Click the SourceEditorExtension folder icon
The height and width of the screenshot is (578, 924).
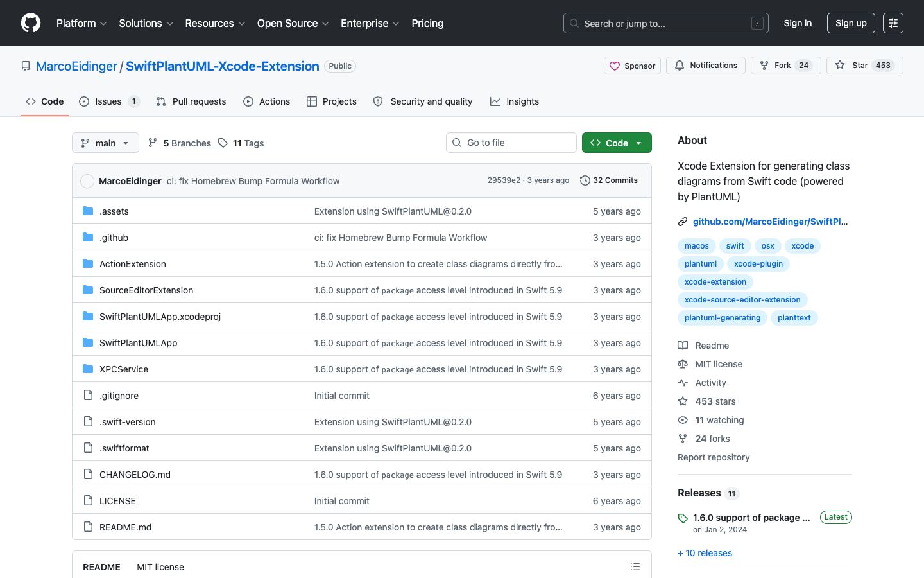(x=88, y=290)
